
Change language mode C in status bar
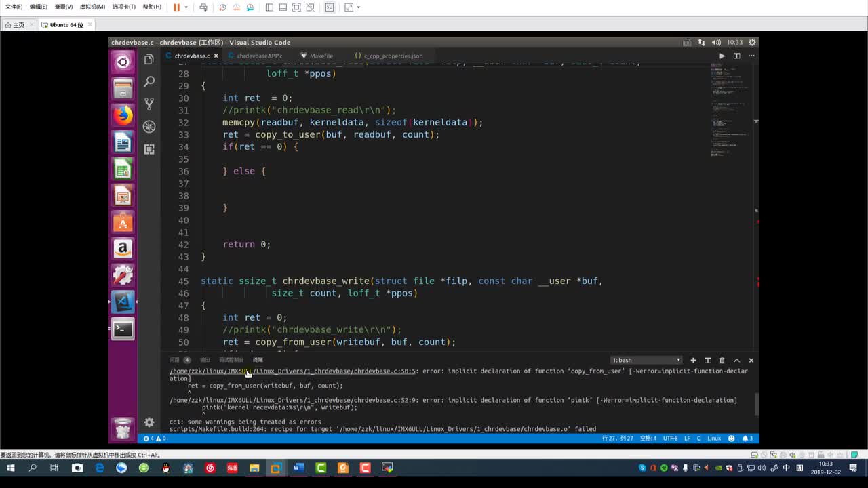tap(698, 439)
